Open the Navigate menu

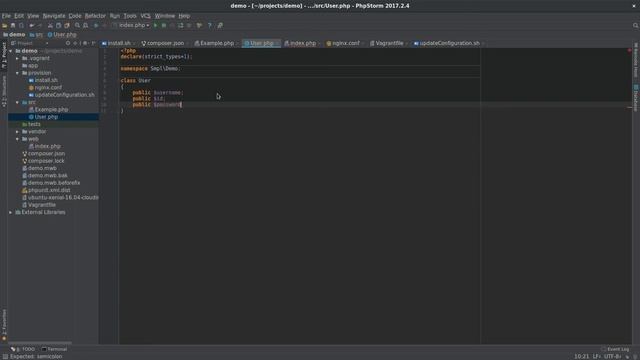(54, 16)
